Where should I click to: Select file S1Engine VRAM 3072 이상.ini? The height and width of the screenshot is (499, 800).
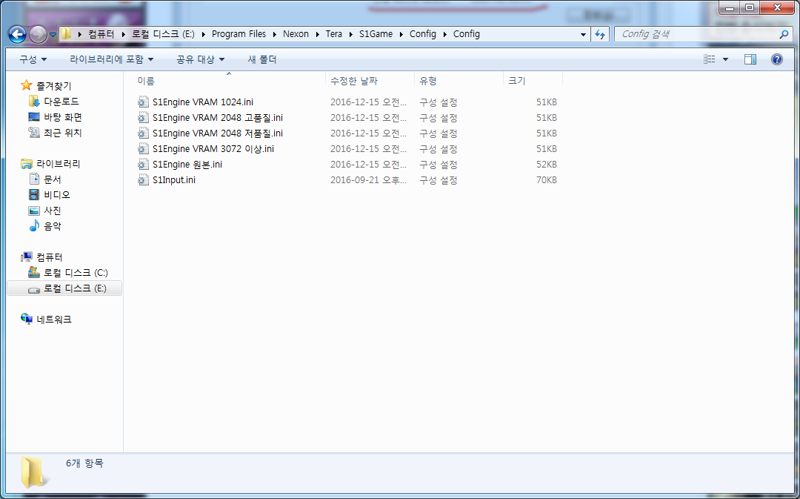(213, 149)
